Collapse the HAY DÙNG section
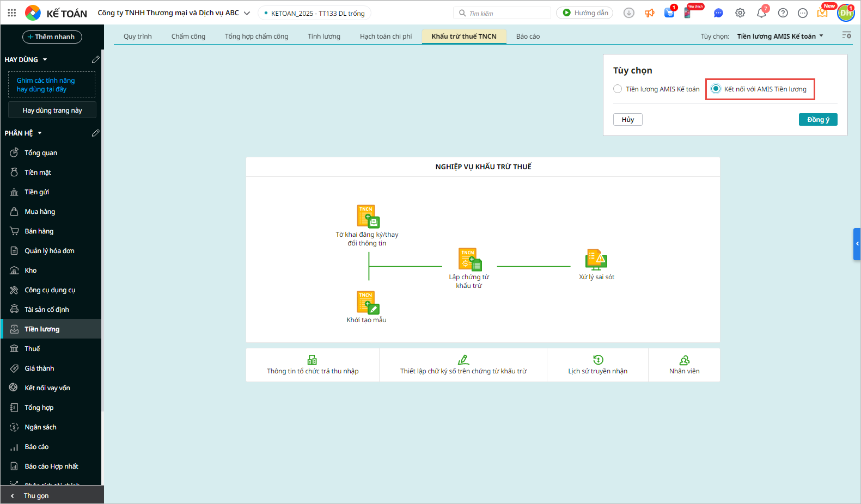The width and height of the screenshot is (861, 504). point(45,60)
